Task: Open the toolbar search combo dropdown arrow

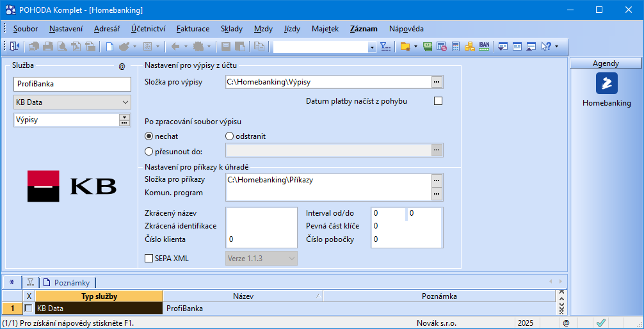Action: pyautogui.click(x=372, y=47)
